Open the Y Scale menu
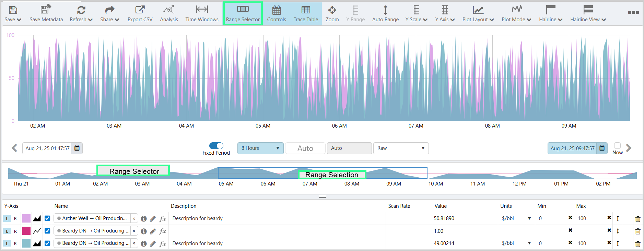Image resolution: width=644 pixels, height=251 pixels. coord(416,14)
